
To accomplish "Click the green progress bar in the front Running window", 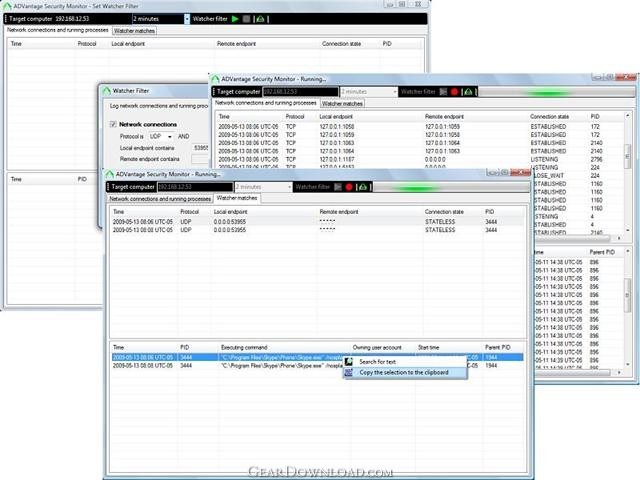I will pos(451,188).
